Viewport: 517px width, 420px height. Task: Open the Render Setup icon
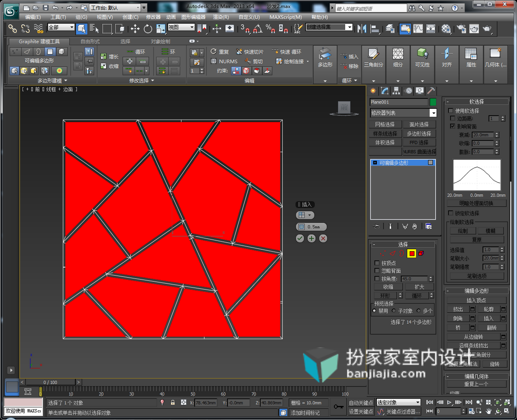coord(461,28)
